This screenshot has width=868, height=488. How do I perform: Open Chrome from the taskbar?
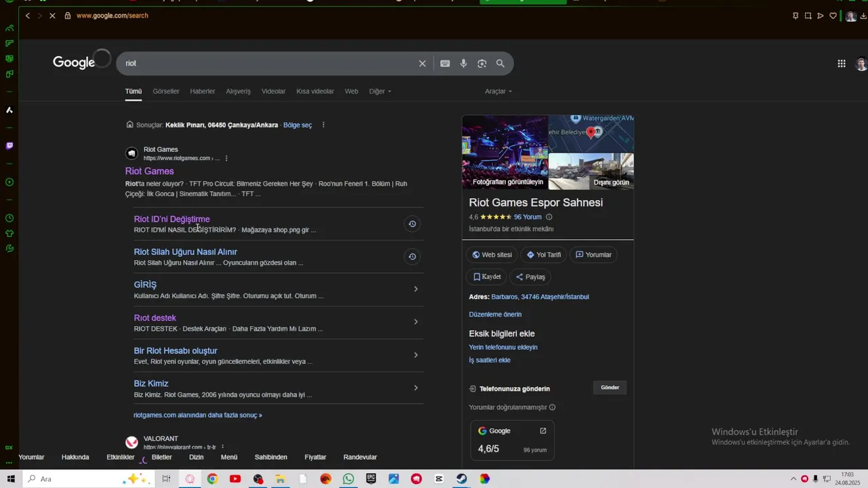coord(212,479)
